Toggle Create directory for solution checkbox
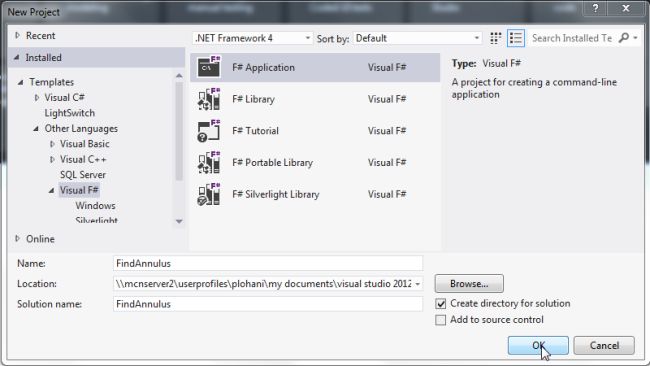The width and height of the screenshot is (650, 366). coord(441,304)
